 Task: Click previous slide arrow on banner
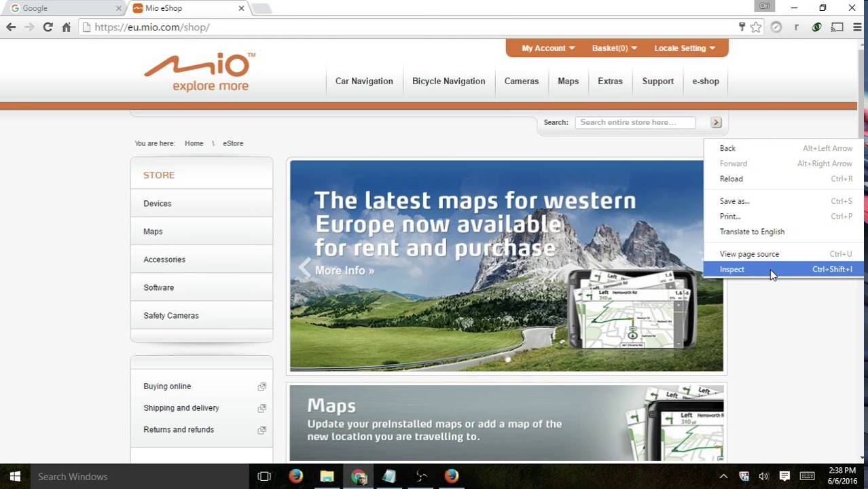pos(305,268)
